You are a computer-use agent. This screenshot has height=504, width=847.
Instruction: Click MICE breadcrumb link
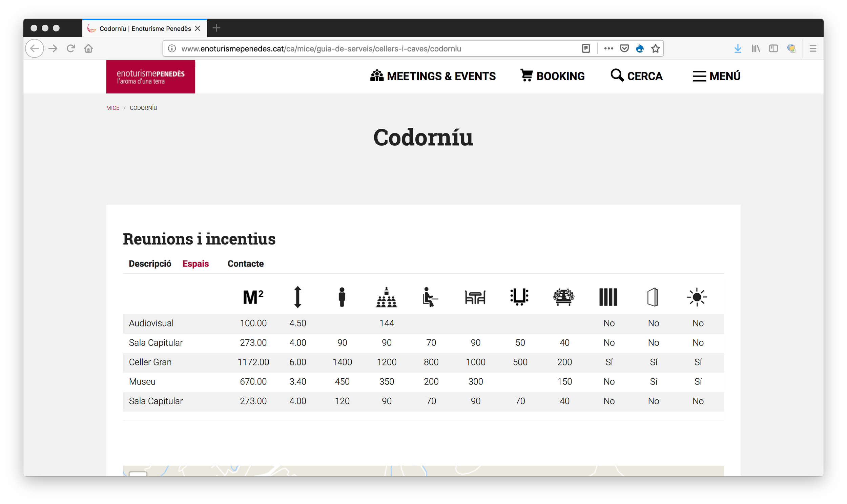tap(113, 108)
